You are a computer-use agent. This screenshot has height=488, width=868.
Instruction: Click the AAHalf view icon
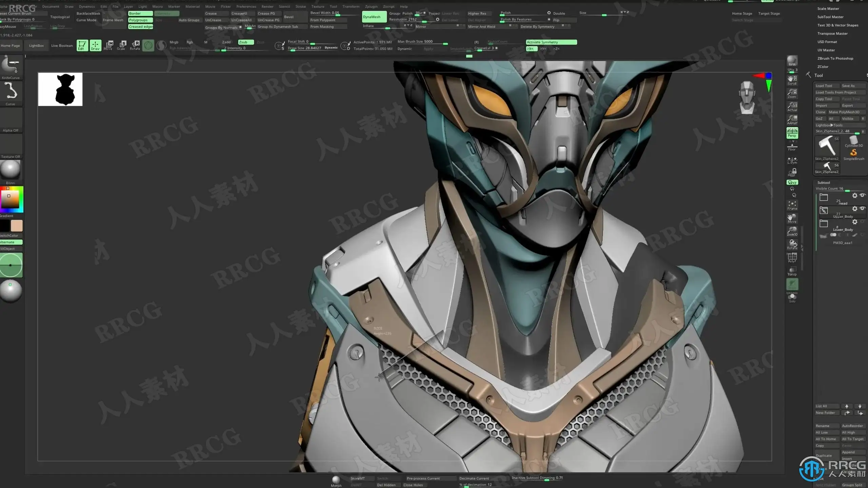(792, 120)
